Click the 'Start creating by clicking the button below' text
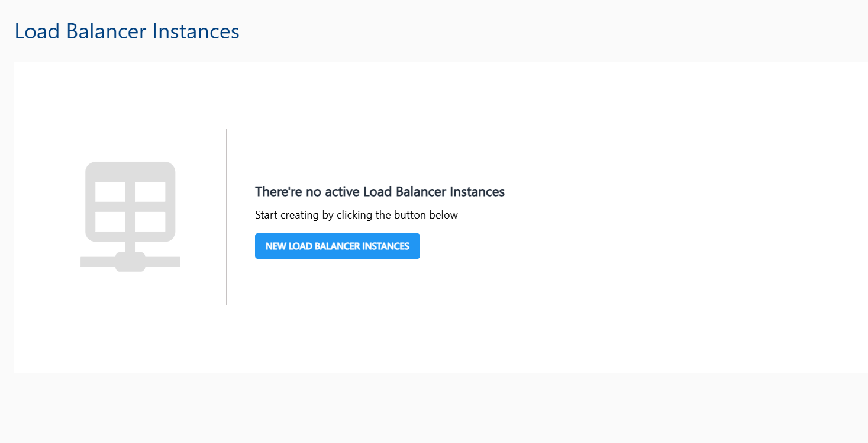The height and width of the screenshot is (443, 868). [x=356, y=214]
